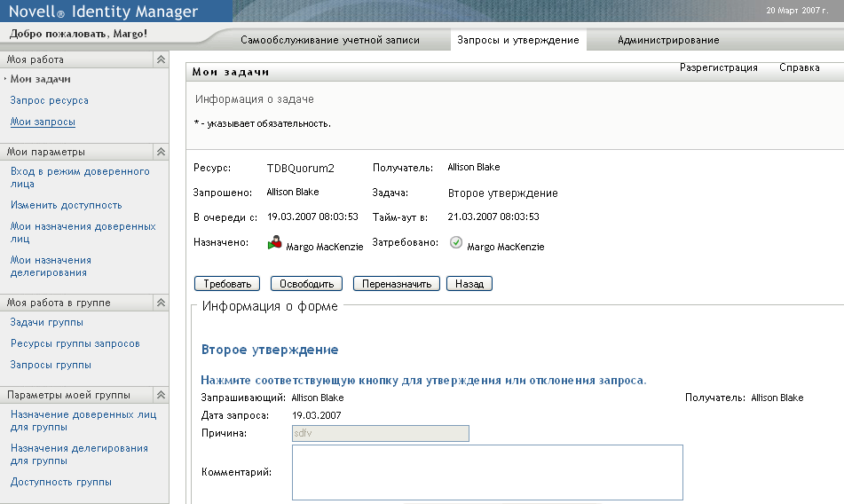Open Назначения делегирования для группы
The image size is (844, 504).
coord(79,454)
